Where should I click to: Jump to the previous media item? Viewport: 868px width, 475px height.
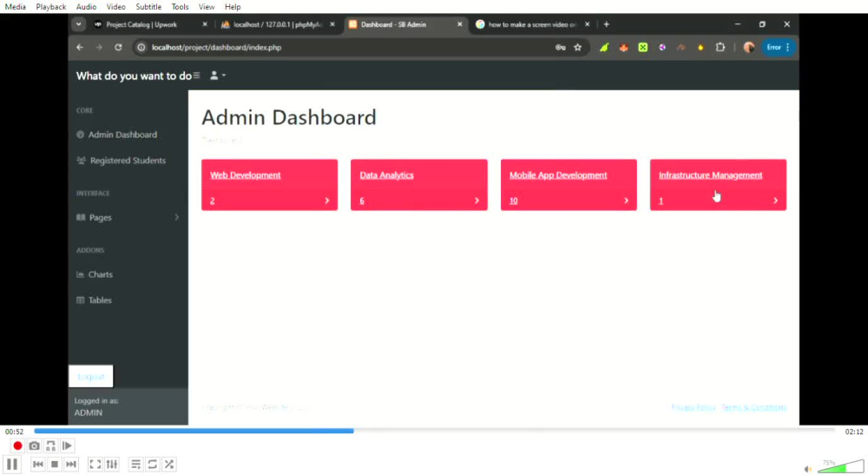tap(37, 464)
